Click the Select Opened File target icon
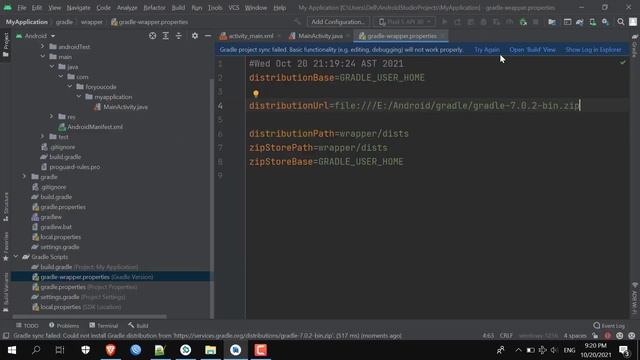The image size is (640, 360). pos(152,36)
